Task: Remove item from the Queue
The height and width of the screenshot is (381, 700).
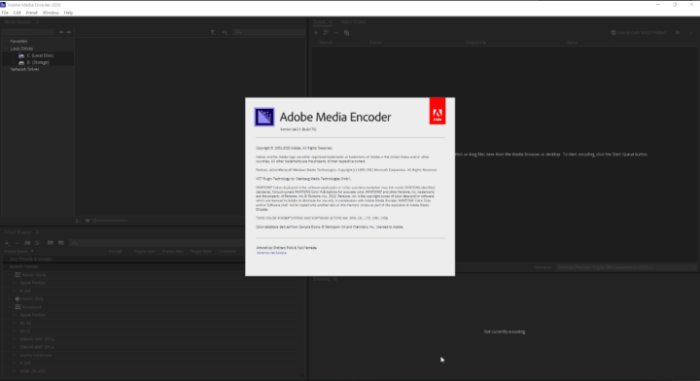Action: click(x=336, y=33)
